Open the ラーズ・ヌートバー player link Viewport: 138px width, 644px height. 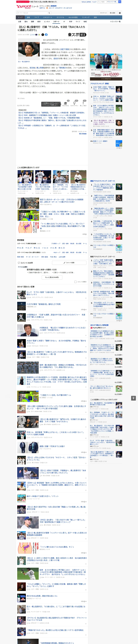[33, 257]
